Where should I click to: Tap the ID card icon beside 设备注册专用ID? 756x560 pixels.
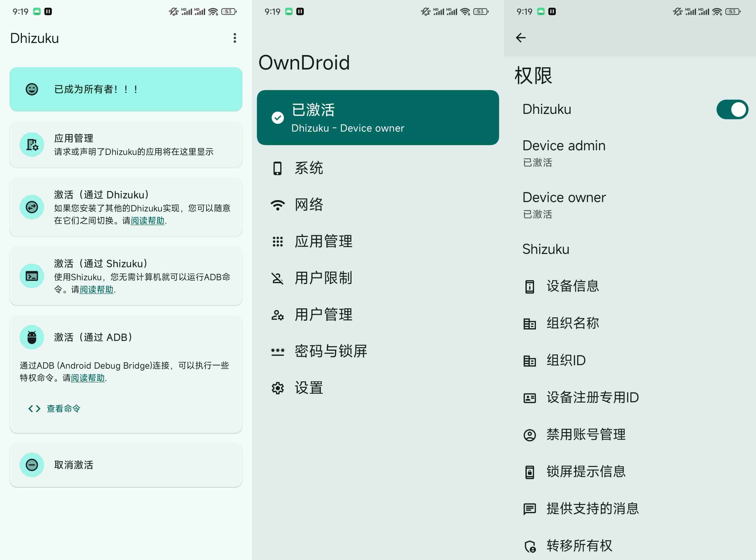point(529,398)
